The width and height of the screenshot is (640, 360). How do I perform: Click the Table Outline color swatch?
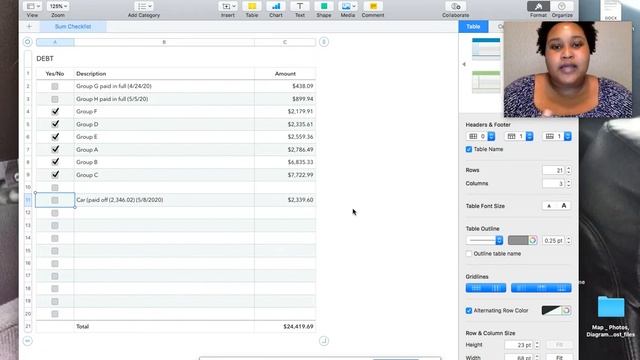(518, 240)
